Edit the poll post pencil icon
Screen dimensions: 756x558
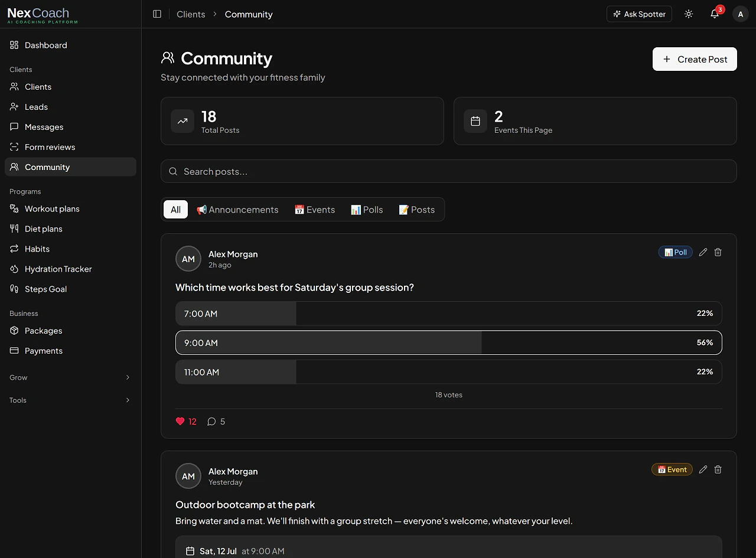click(x=703, y=252)
